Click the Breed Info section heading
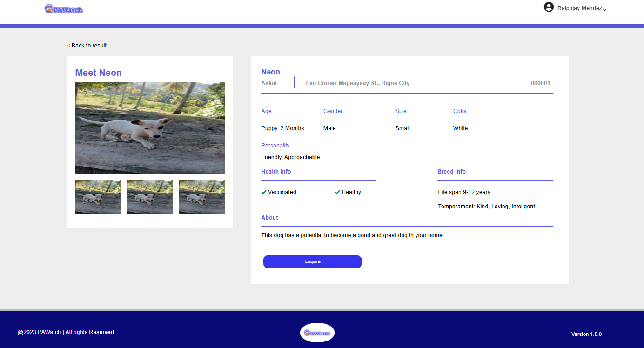This screenshot has width=644, height=348. click(451, 172)
